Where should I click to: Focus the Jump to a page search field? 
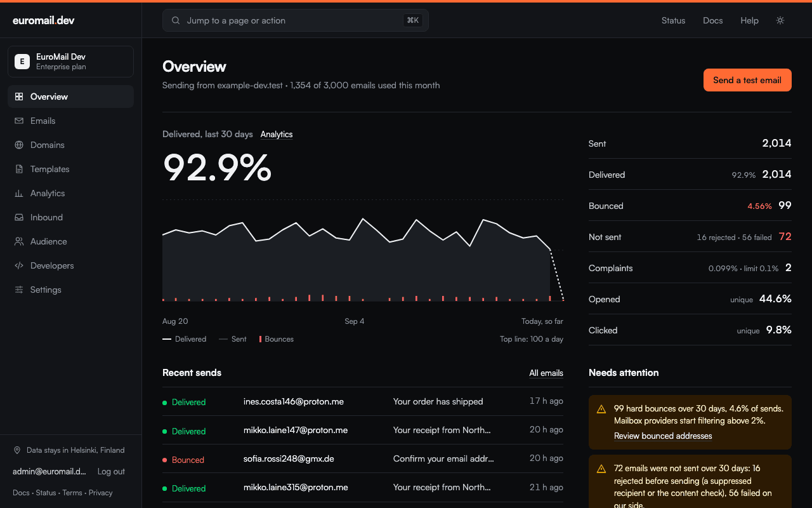296,20
